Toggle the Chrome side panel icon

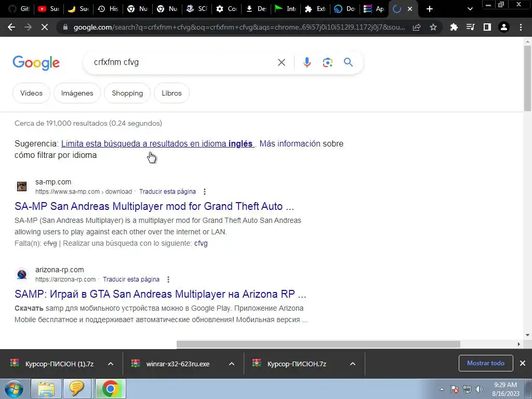pyautogui.click(x=487, y=27)
